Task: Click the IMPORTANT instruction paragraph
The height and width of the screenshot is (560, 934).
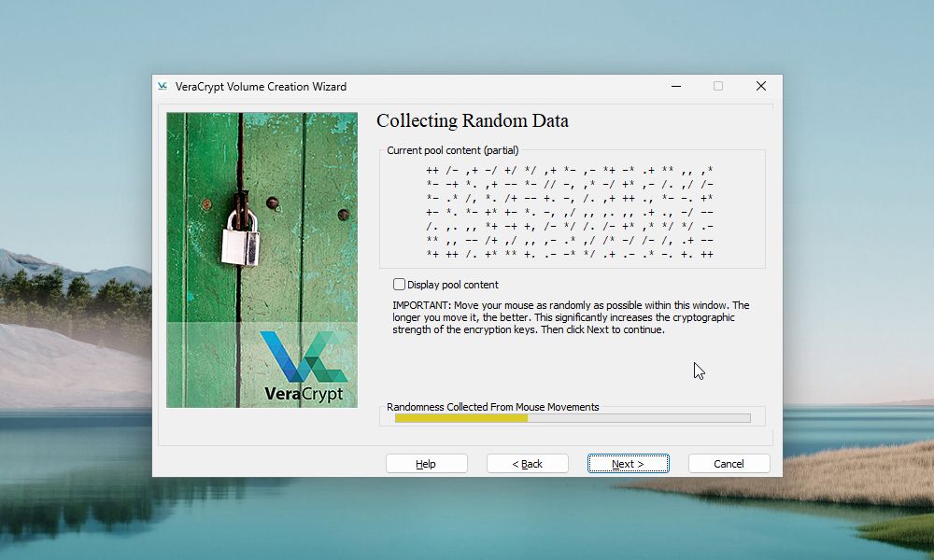Action: coord(570,317)
